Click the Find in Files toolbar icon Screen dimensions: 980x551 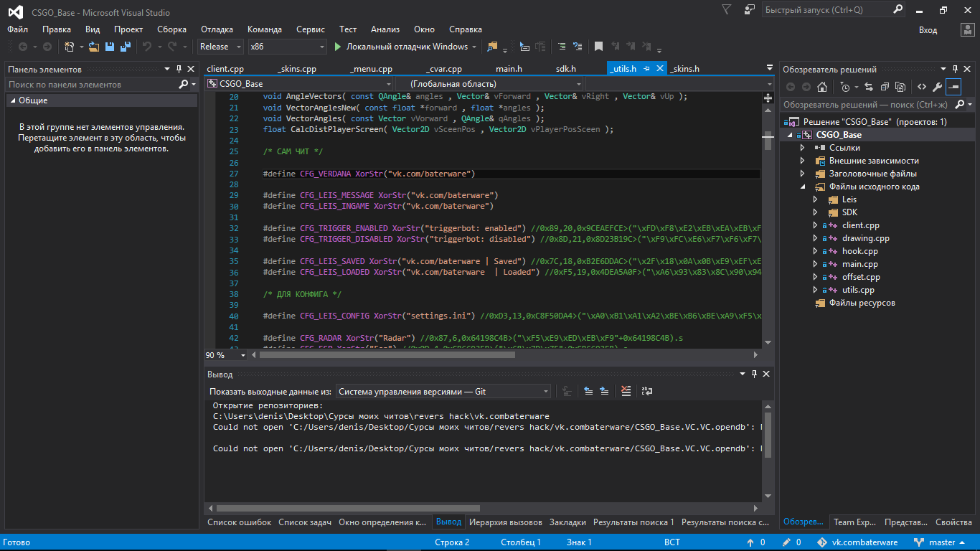click(x=492, y=47)
